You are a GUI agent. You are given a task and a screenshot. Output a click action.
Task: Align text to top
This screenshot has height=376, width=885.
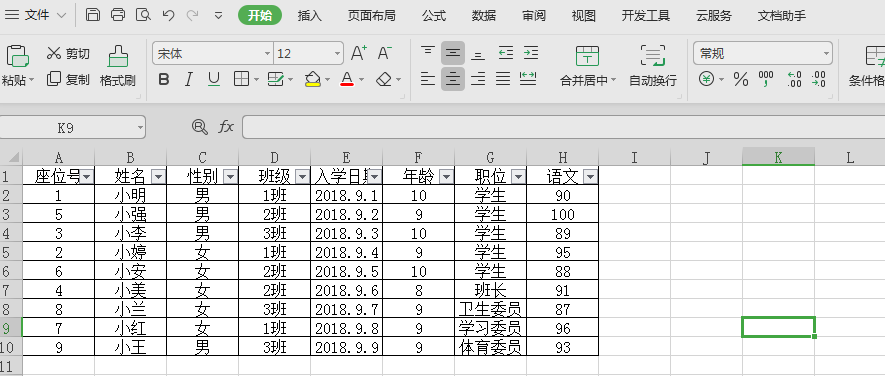[x=428, y=52]
